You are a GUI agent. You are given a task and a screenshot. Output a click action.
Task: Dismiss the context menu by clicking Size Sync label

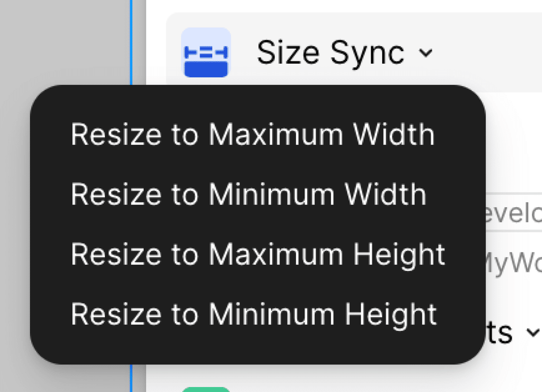point(331,51)
